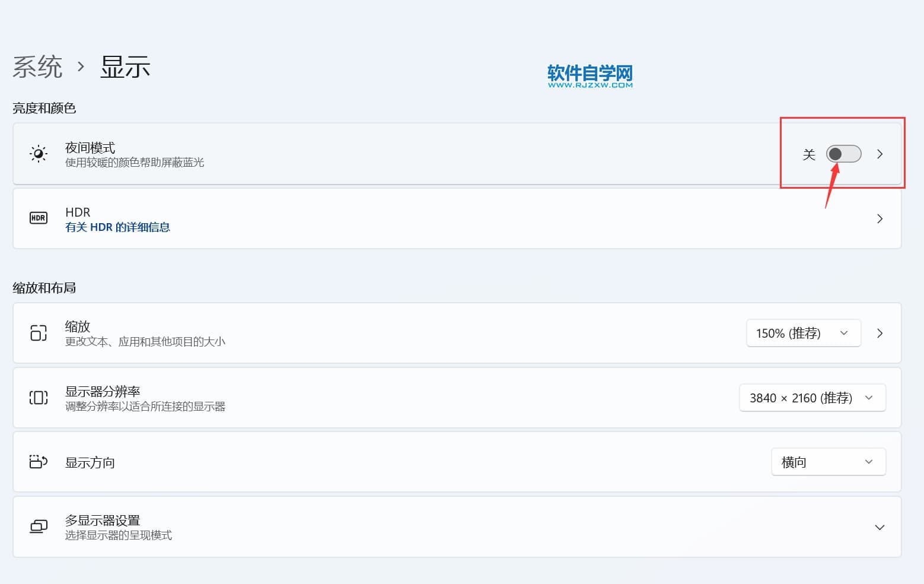Click the 缩放 scale icon
This screenshot has width=924, height=584.
[39, 333]
